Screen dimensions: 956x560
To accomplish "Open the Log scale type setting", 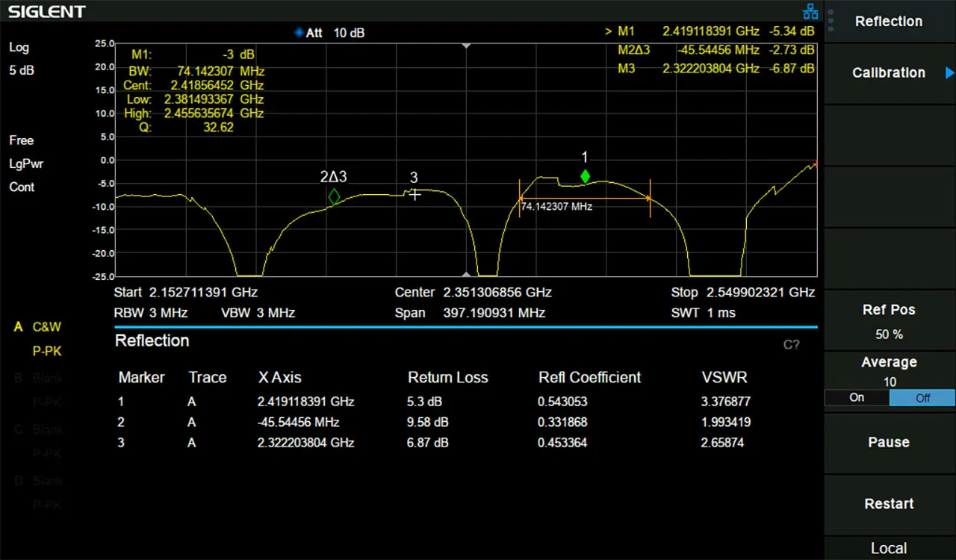I will 19,48.
